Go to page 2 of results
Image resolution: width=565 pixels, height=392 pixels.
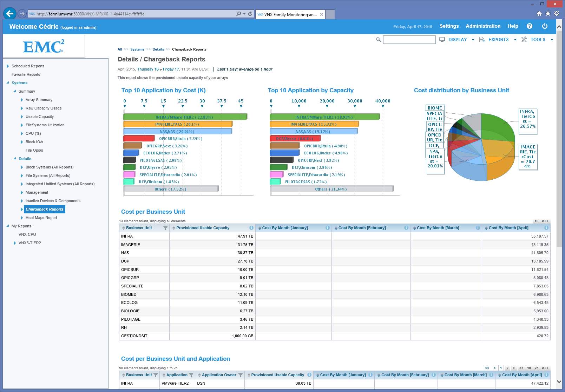507,368
